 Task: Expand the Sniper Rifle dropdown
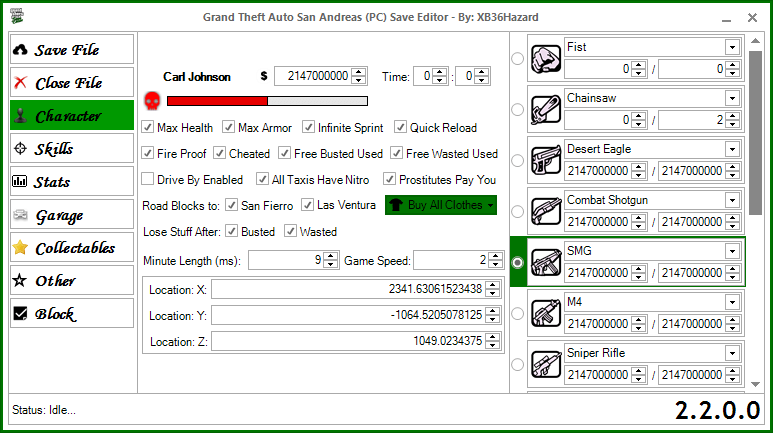[732, 353]
